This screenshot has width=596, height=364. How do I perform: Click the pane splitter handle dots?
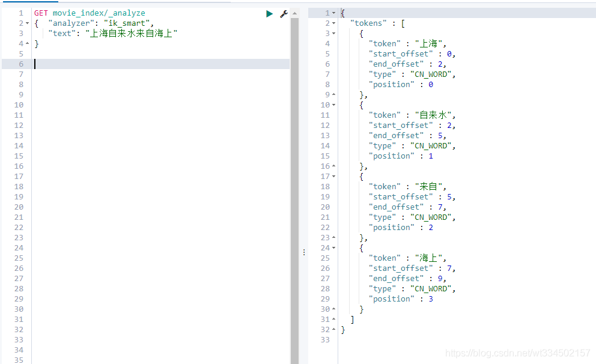pyautogui.click(x=304, y=252)
